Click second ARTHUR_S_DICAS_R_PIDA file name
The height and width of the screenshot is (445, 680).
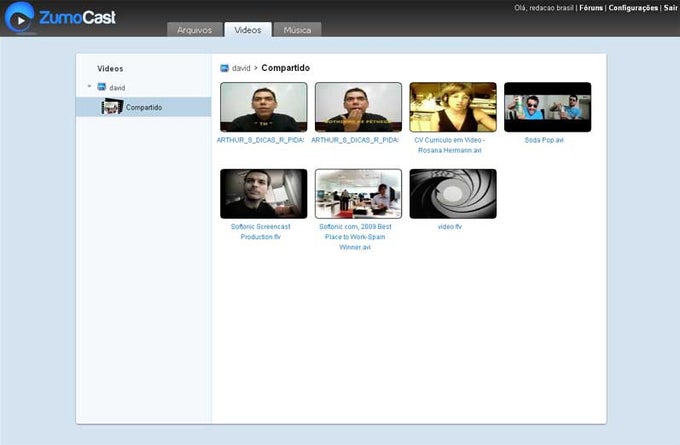click(355, 140)
